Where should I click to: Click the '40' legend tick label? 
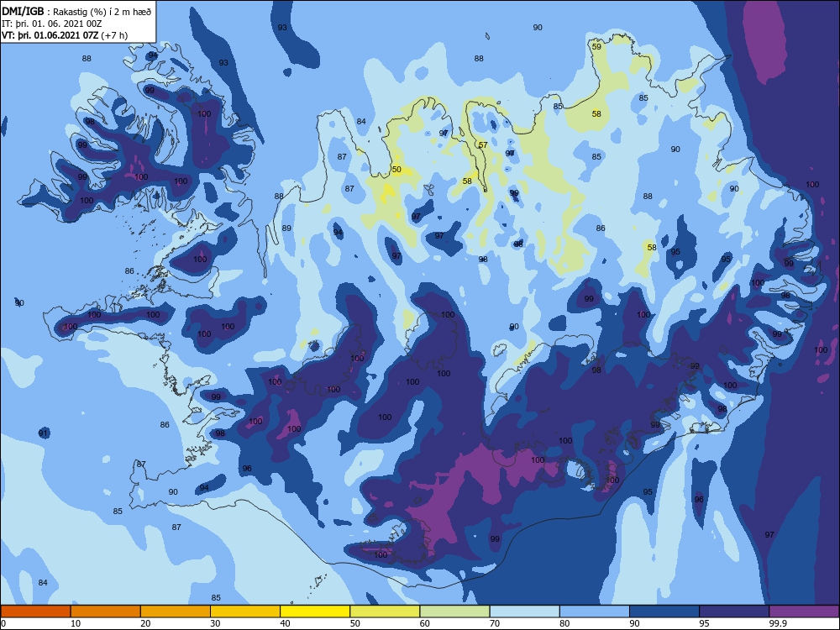(285, 623)
